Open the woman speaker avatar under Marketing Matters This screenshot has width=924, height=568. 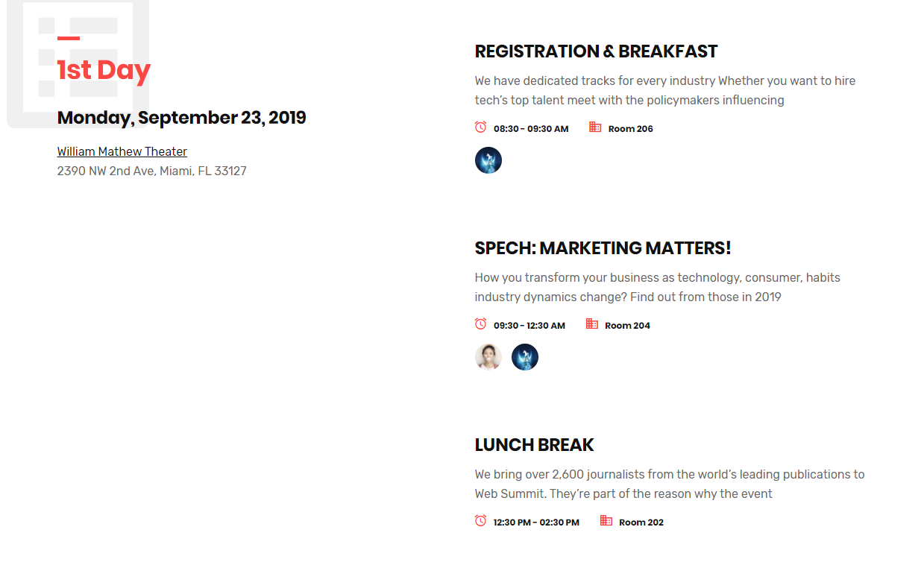[x=488, y=357]
